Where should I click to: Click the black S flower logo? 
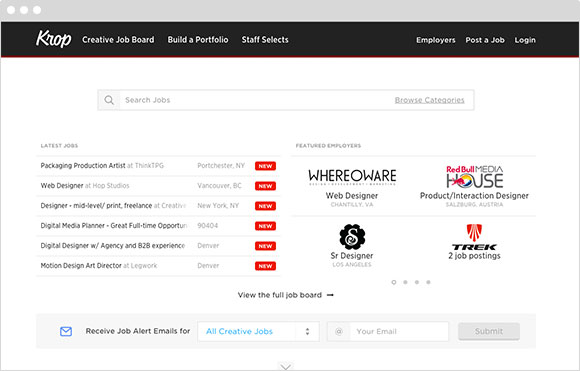click(352, 237)
